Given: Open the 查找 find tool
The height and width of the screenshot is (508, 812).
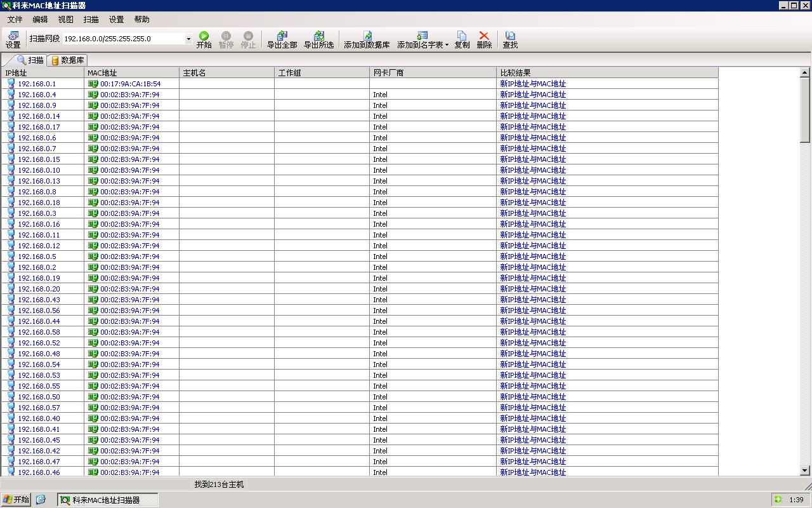Looking at the screenshot, I should point(510,39).
